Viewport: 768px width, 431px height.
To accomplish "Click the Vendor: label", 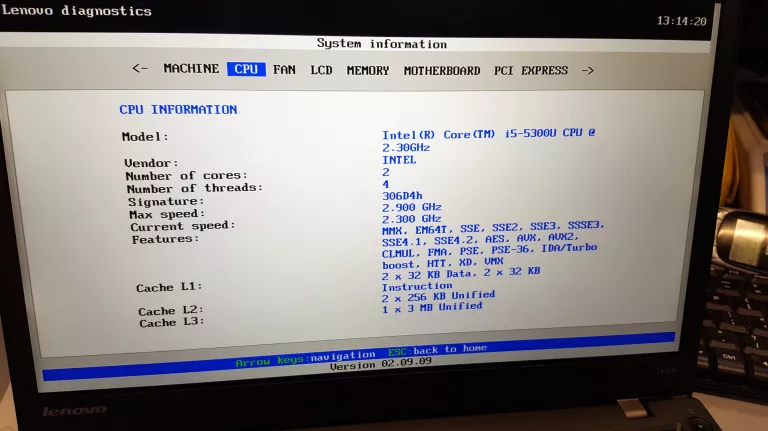I will pyautogui.click(x=151, y=163).
